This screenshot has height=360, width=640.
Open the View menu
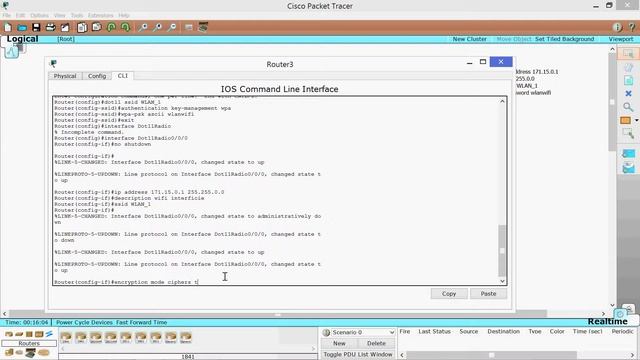pyautogui.click(x=60, y=15)
